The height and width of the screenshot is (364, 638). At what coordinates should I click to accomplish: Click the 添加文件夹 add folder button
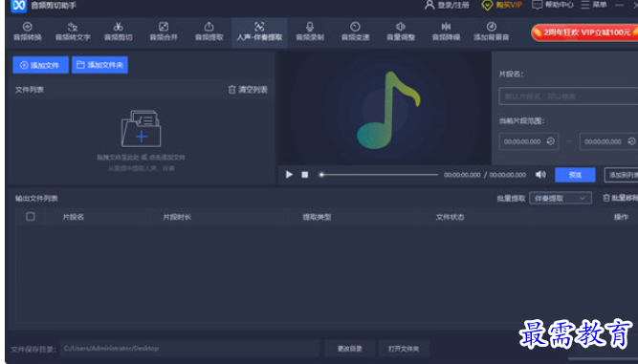99,65
